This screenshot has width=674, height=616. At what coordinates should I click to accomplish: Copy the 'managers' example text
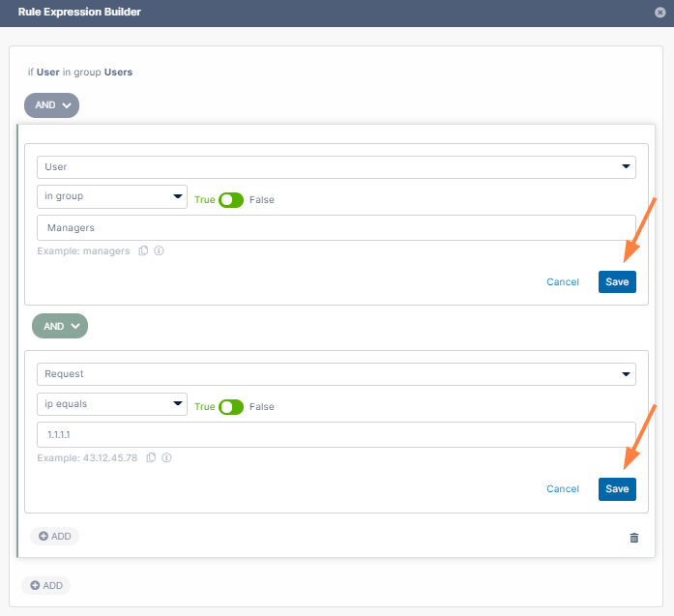click(x=143, y=251)
